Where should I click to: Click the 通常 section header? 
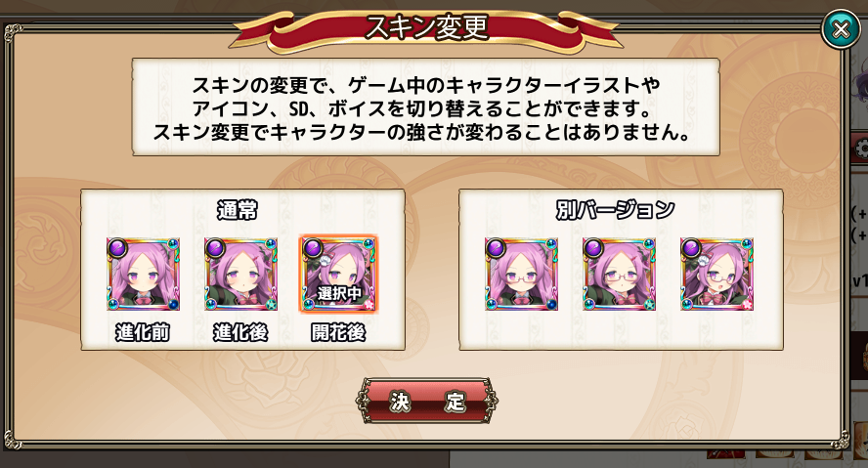237,210
